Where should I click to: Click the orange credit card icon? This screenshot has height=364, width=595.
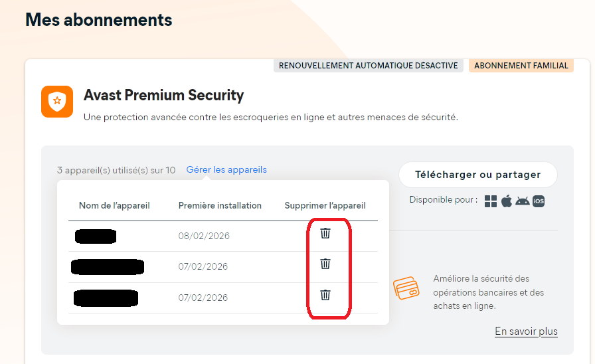[x=406, y=288]
